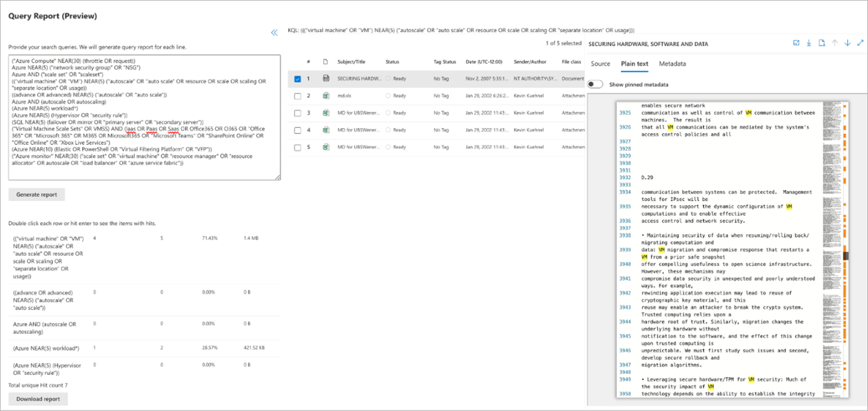This screenshot has width=868, height=411.
Task: Click the md.xls title in row 2
Action: 344,96
